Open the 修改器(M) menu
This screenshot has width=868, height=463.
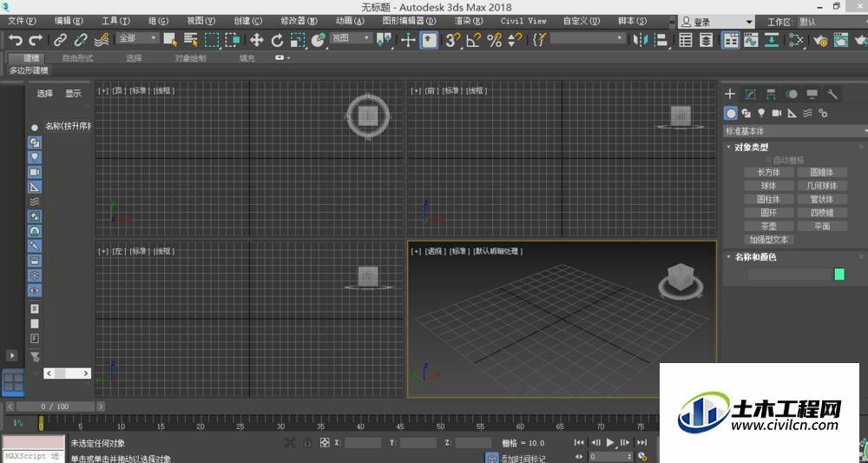(x=299, y=21)
